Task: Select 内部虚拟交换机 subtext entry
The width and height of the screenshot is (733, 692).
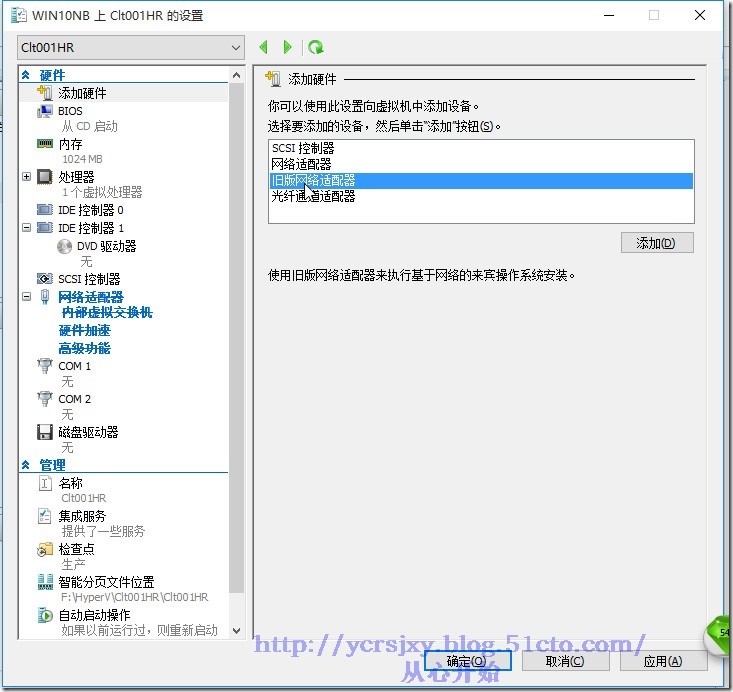Action: click(107, 312)
